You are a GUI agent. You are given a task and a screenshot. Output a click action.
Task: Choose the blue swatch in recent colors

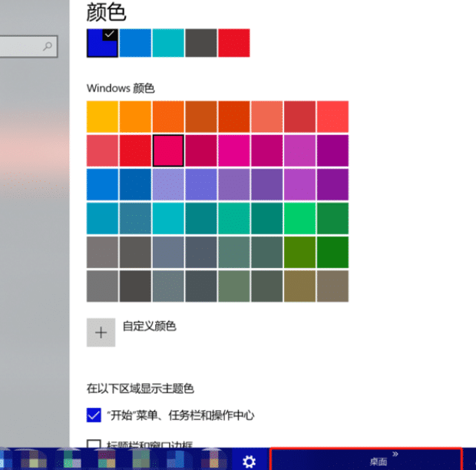coord(135,43)
